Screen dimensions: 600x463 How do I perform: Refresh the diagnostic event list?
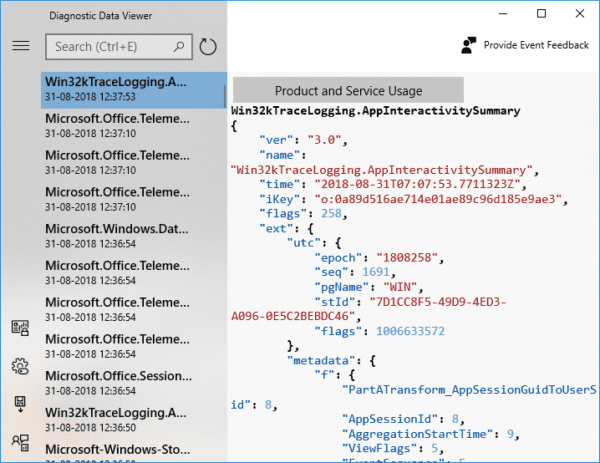(208, 47)
